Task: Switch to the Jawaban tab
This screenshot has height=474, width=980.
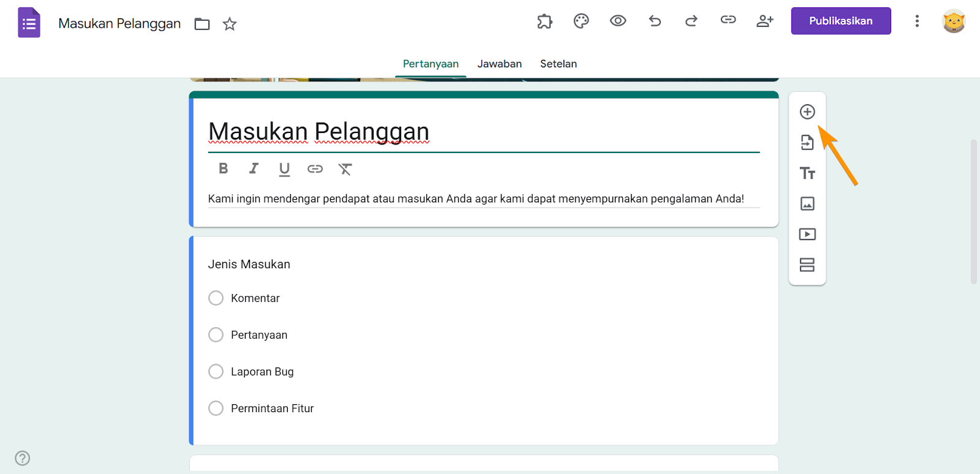Action: (x=500, y=64)
